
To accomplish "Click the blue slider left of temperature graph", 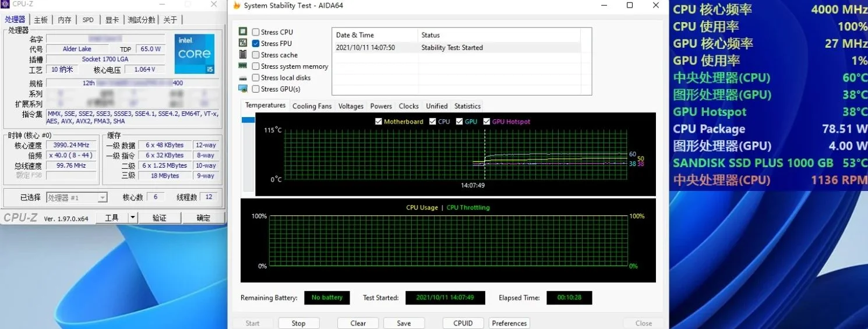I will 248,119.
